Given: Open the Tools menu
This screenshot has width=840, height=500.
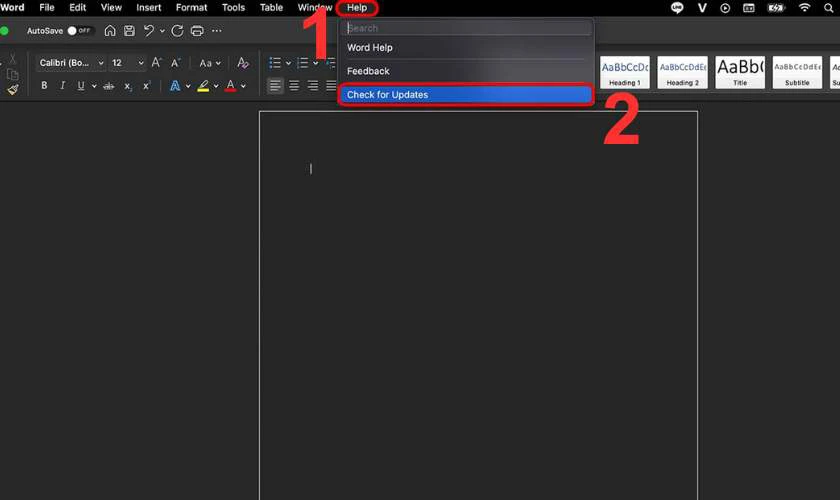Looking at the screenshot, I should pos(233,8).
